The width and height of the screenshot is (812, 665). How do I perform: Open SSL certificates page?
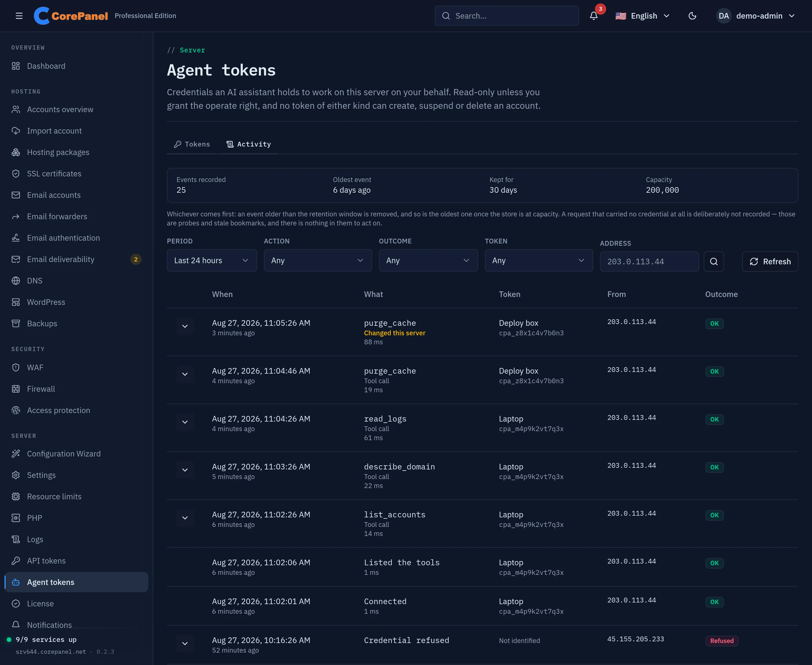pyautogui.click(x=76, y=174)
